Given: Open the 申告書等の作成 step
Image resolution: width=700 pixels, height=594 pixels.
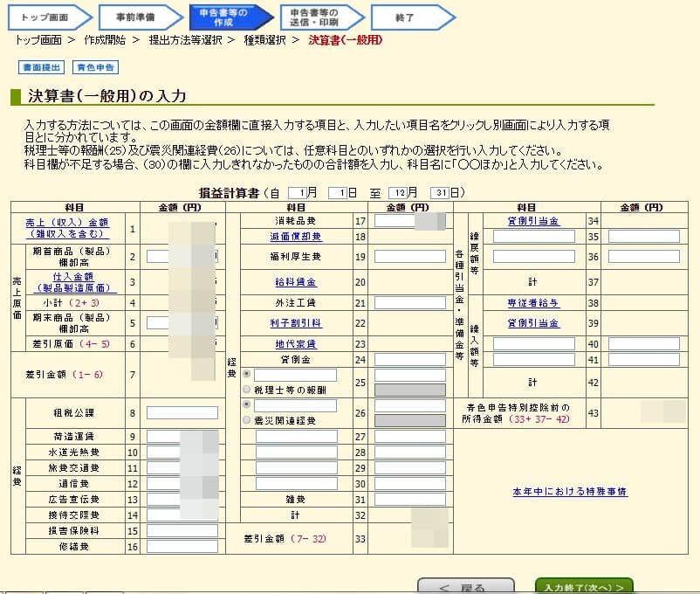Looking at the screenshot, I should 231,17.
